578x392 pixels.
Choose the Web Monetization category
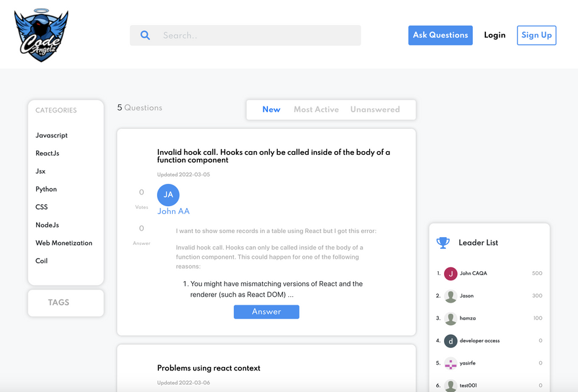click(64, 243)
